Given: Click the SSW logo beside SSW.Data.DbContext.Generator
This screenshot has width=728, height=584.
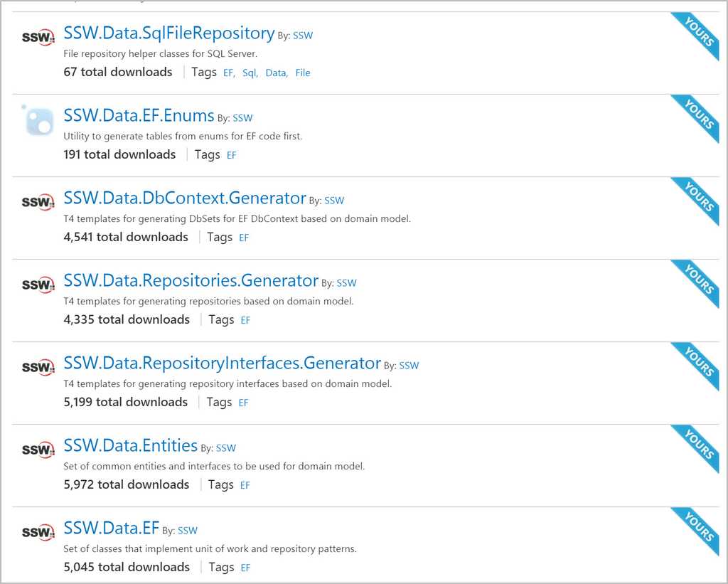Looking at the screenshot, I should pyautogui.click(x=38, y=202).
